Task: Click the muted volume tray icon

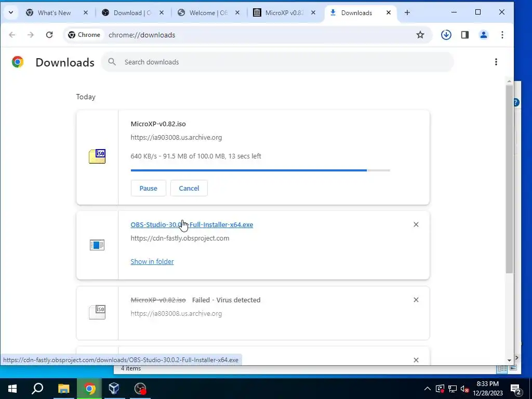Action: 465,389
